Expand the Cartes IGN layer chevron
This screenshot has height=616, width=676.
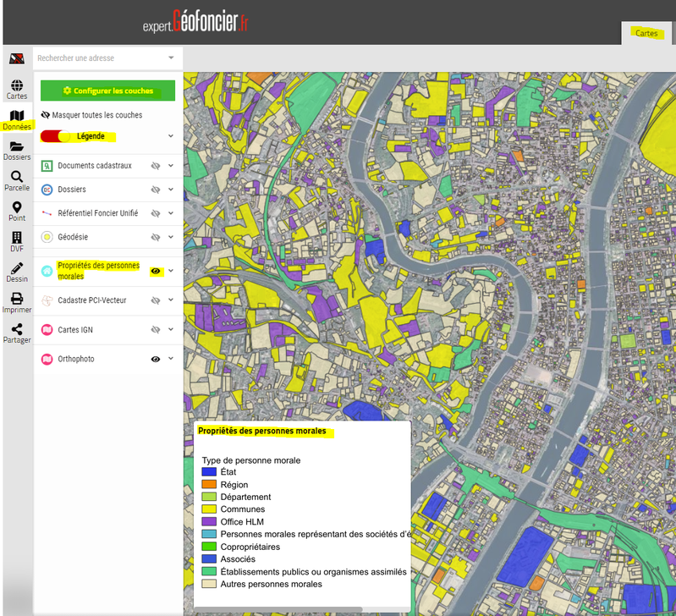[171, 329]
